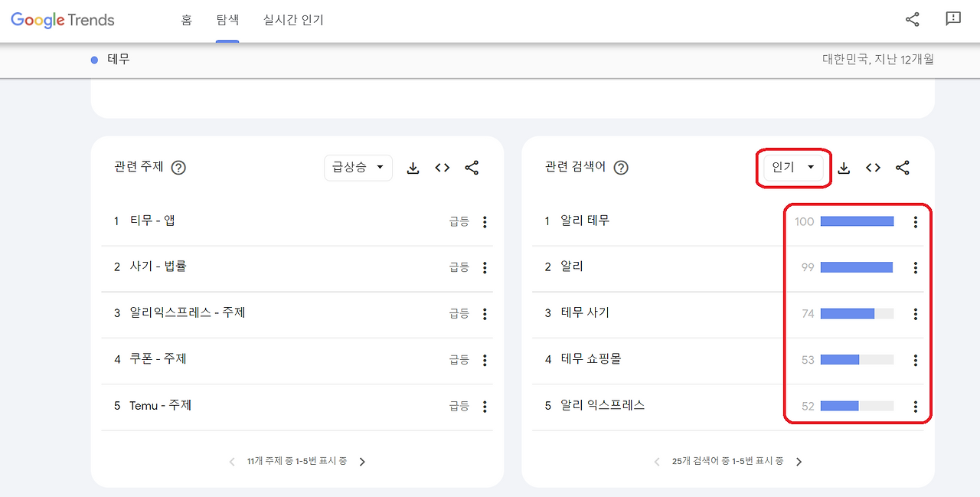Open the options menu for 알리 테무
This screenshot has width=980, height=497.
(915, 221)
